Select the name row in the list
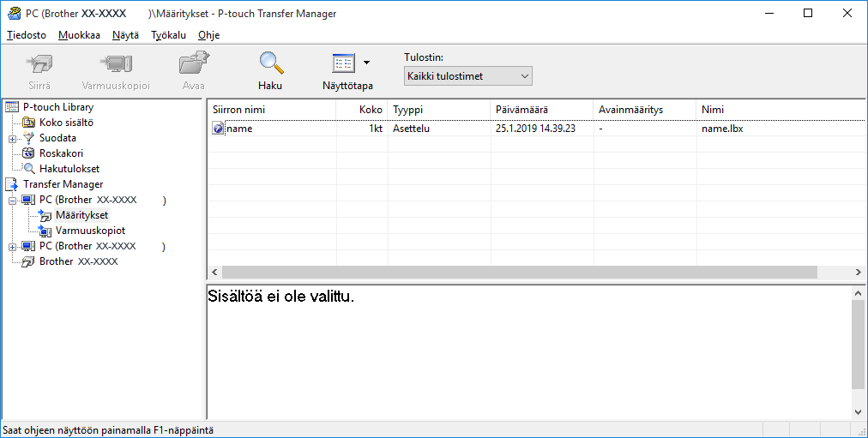The height and width of the screenshot is (438, 868). [x=536, y=129]
